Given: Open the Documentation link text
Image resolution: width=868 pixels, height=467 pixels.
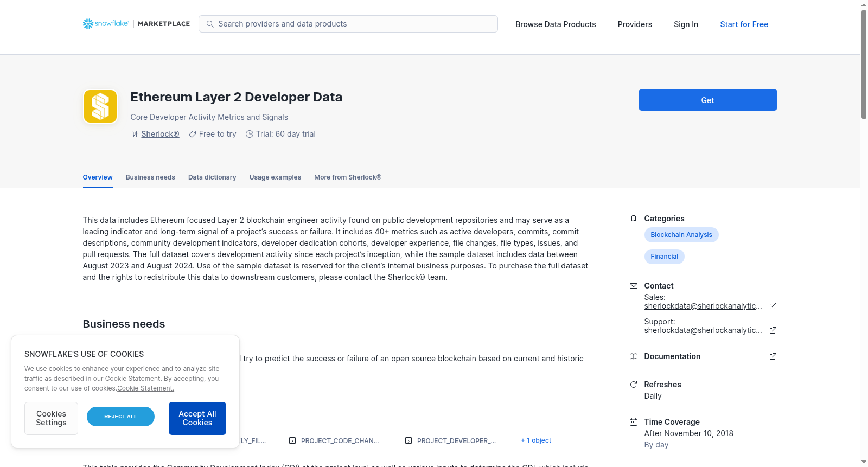Looking at the screenshot, I should [x=672, y=356].
